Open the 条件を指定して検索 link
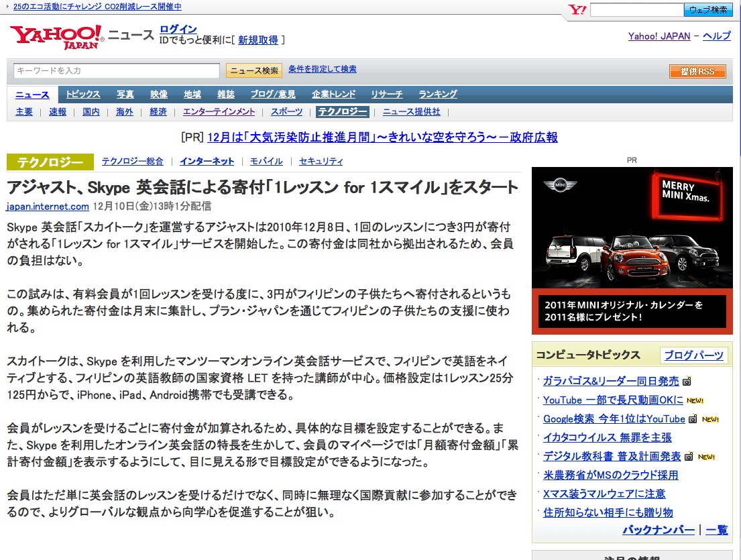Viewport: 741px width, 560px height. (x=323, y=69)
